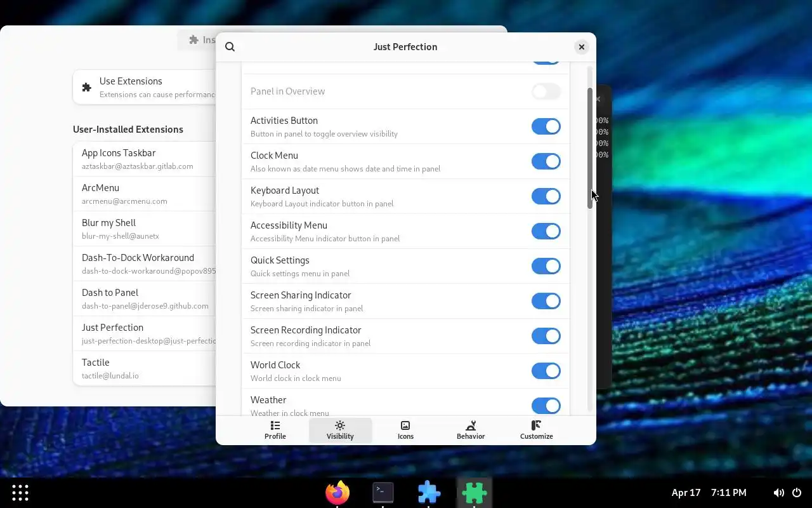Click the volume icon in taskbar
The image size is (812, 508).
tap(778, 493)
